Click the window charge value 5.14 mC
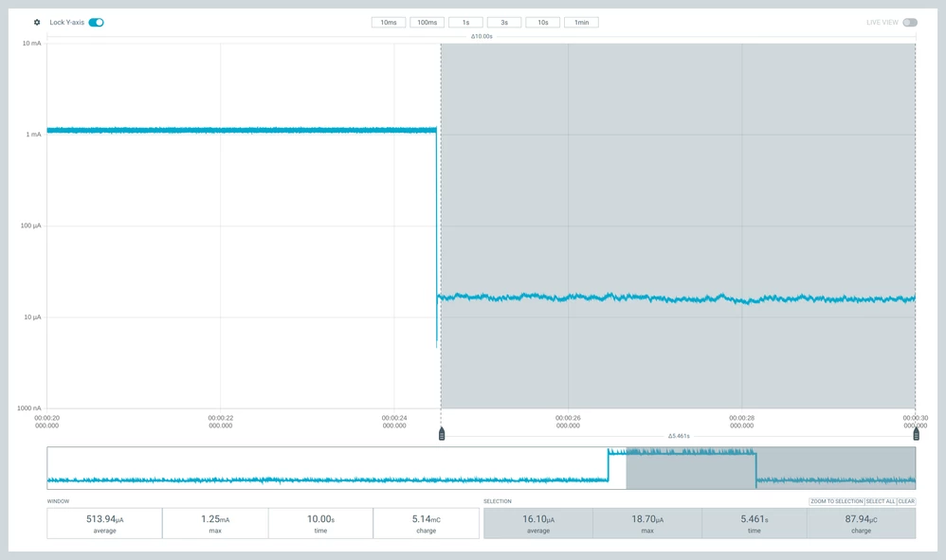 [427, 519]
